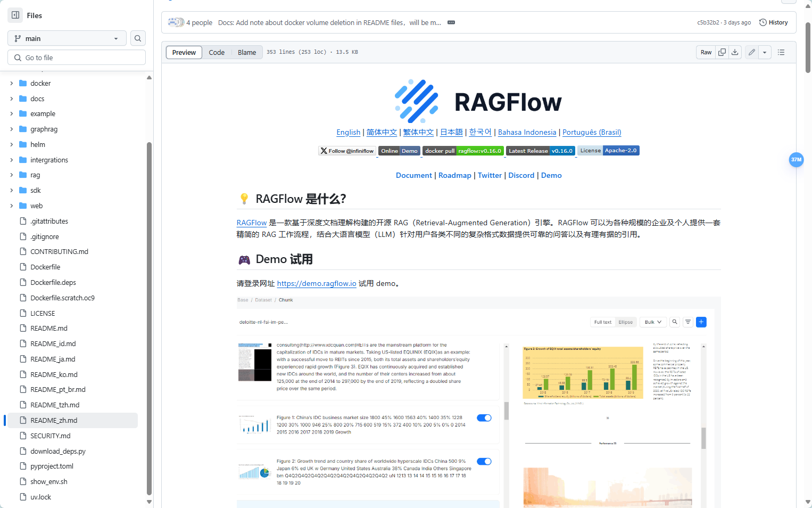This screenshot has width=812, height=508.
Task: Open commit message ellipsis icon
Action: (x=451, y=22)
